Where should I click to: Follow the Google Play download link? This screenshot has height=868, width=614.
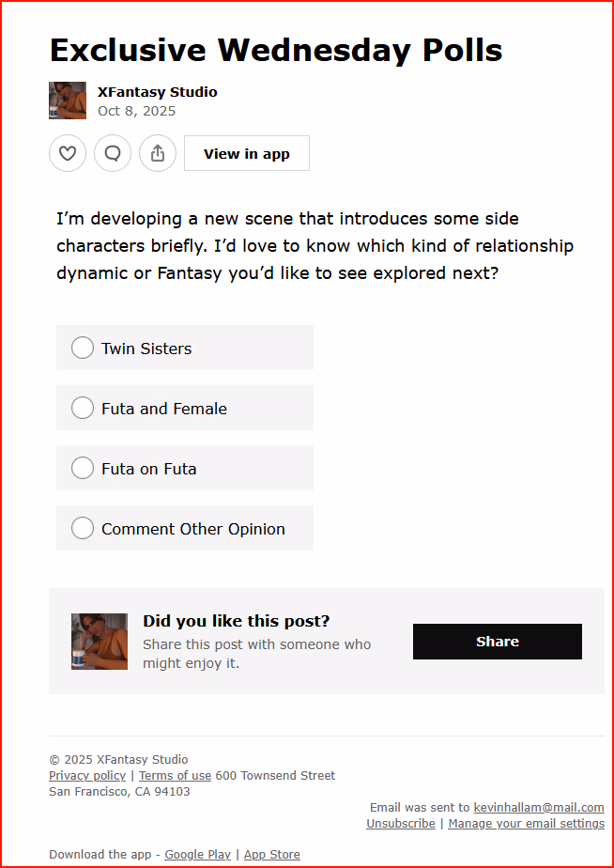[x=197, y=855]
